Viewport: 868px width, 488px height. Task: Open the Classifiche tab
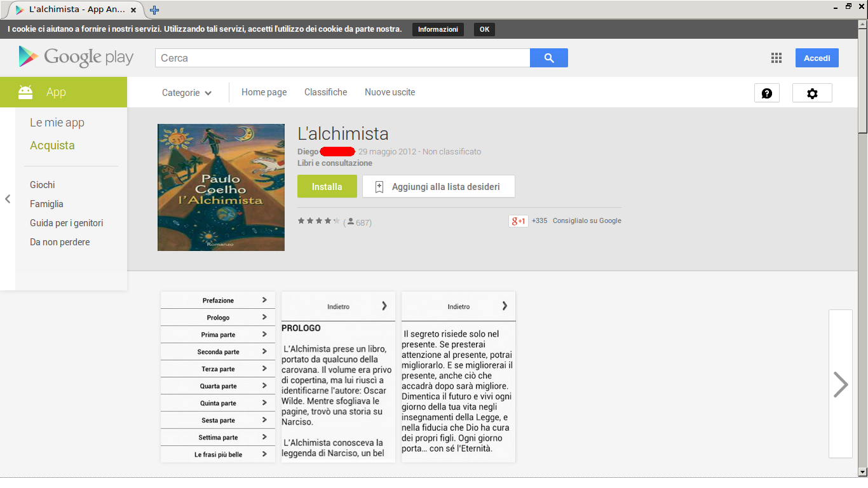click(x=326, y=92)
